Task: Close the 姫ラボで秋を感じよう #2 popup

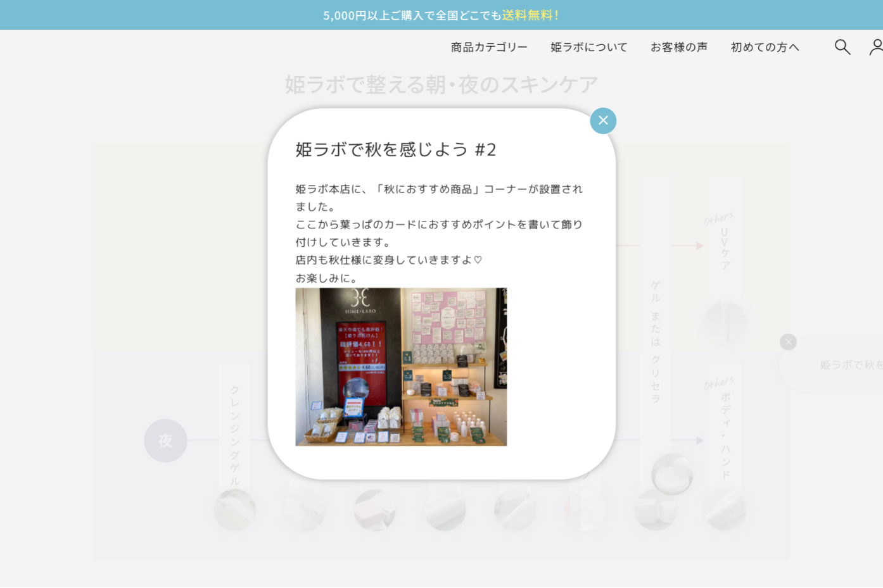Action: 602,121
